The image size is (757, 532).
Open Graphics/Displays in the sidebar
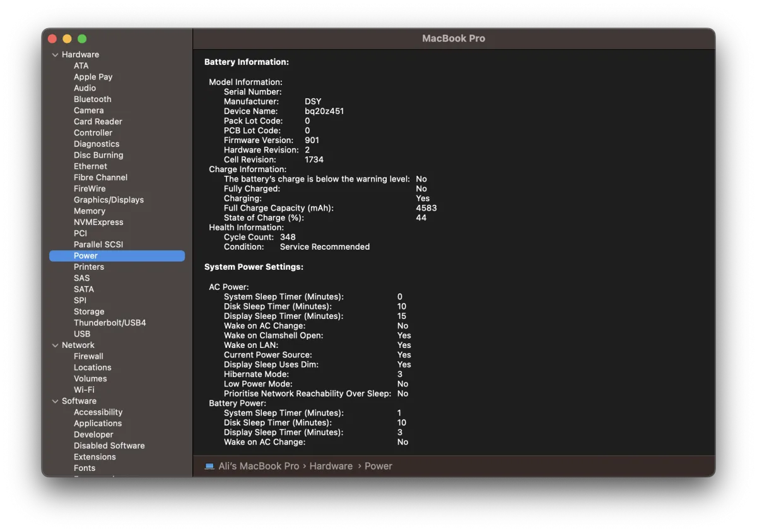click(109, 200)
